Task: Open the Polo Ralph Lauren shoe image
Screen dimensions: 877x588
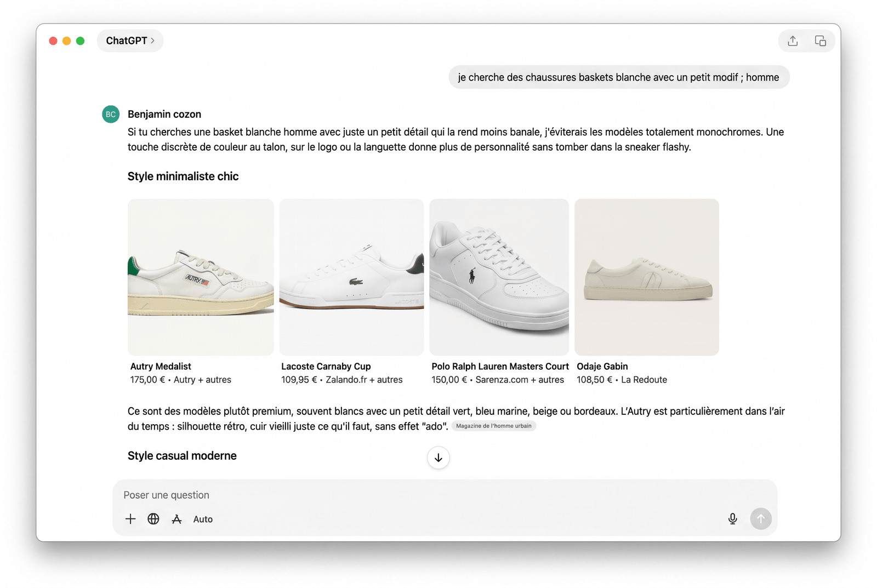Action: [x=499, y=277]
